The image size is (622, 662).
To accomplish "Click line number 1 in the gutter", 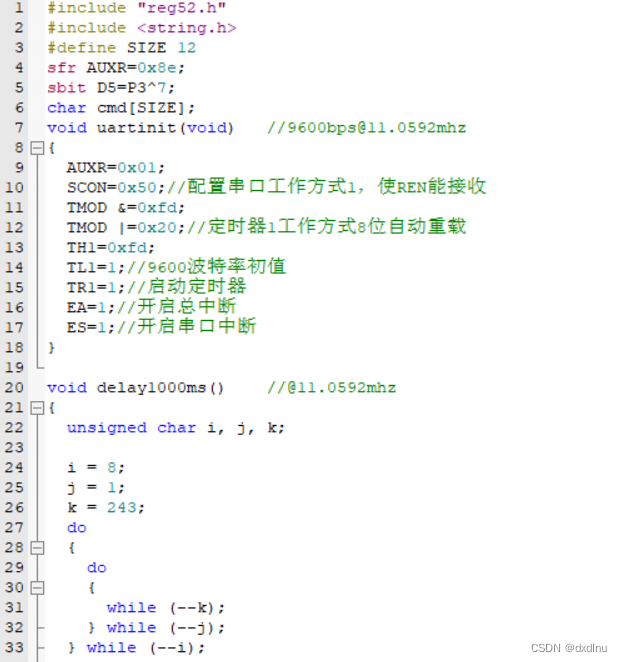I will point(19,8).
